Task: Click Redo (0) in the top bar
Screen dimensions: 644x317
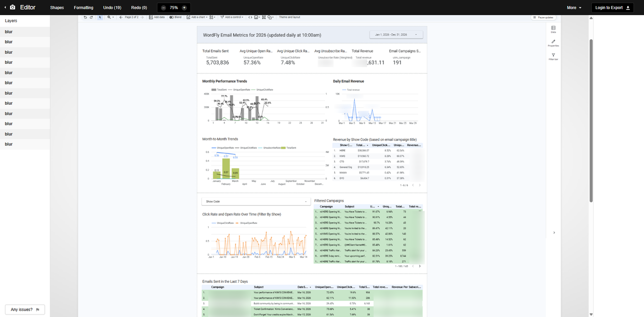Action: (x=139, y=8)
